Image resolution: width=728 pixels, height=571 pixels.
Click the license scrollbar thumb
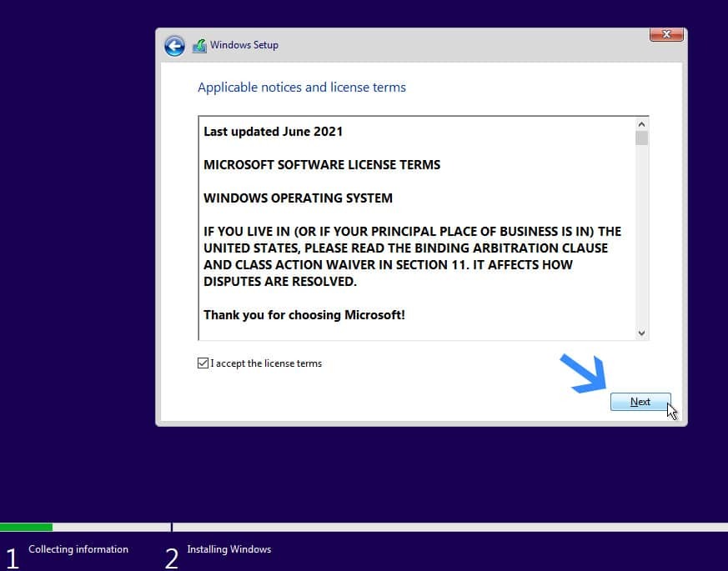641,138
